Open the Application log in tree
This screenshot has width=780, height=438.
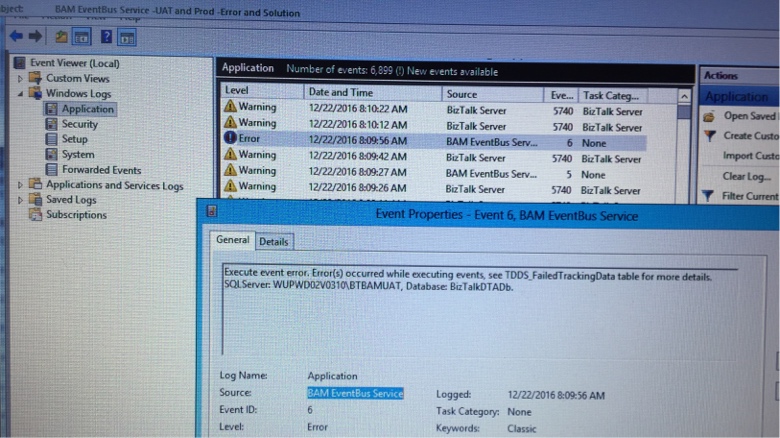(88, 109)
